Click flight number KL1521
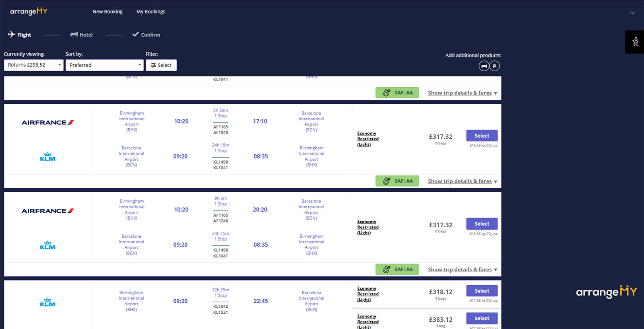The width and height of the screenshot is (644, 329). pos(221,312)
